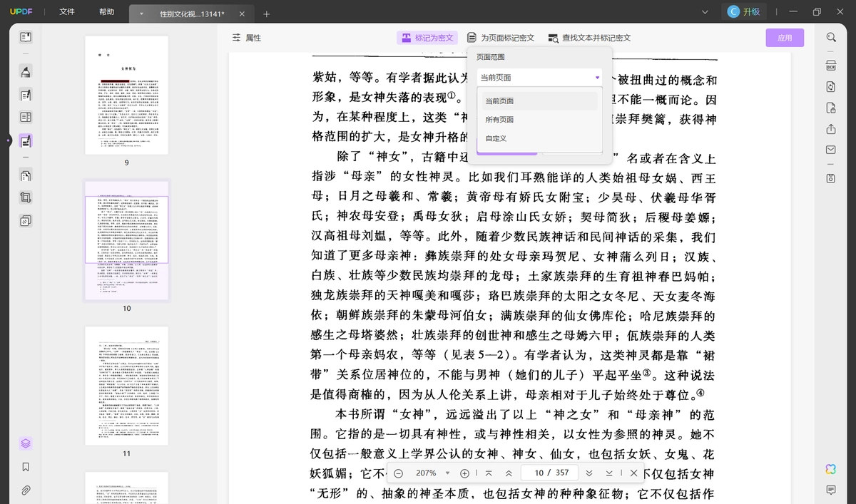Open Reader mode in the left sidebar
Viewport: 856px width, 504px height.
coord(26,37)
